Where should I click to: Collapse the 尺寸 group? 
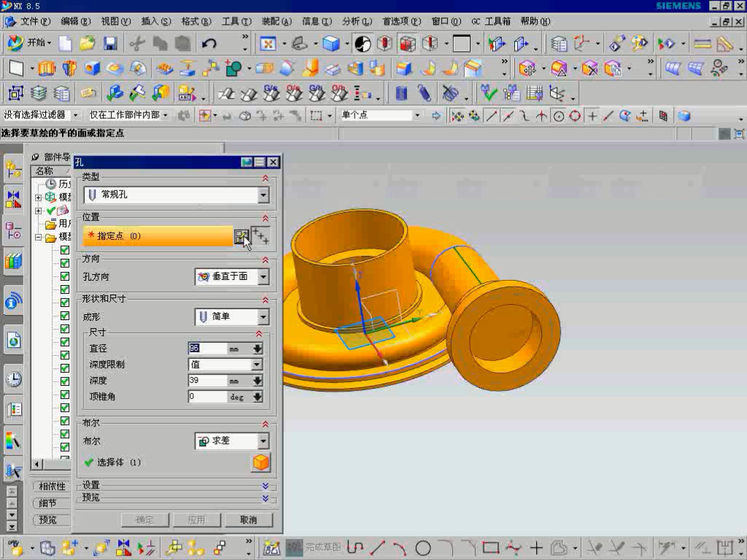(259, 334)
